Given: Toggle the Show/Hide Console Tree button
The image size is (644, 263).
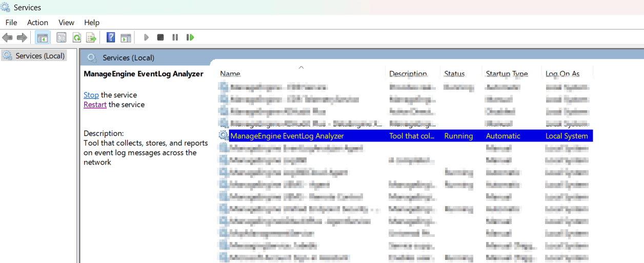Looking at the screenshot, I should pyautogui.click(x=42, y=37).
